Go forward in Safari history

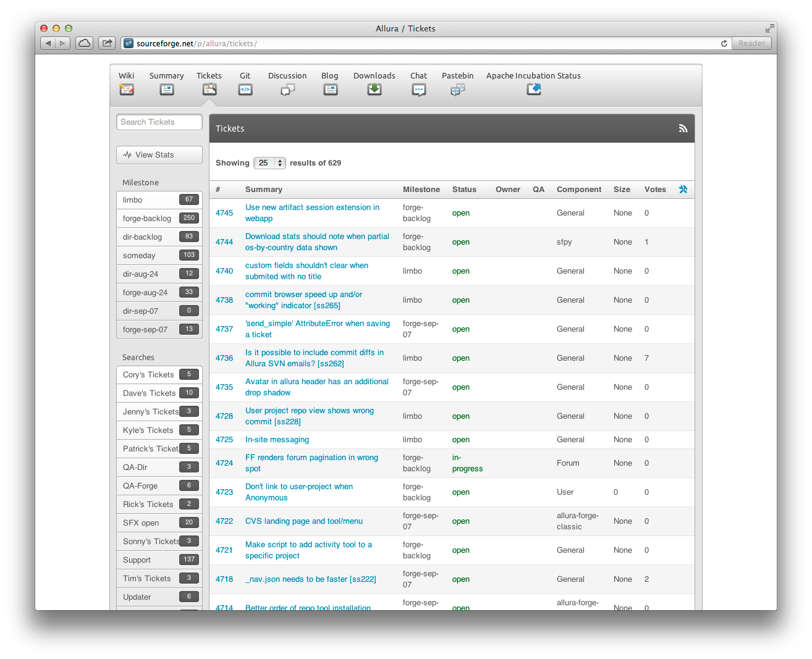coord(62,43)
